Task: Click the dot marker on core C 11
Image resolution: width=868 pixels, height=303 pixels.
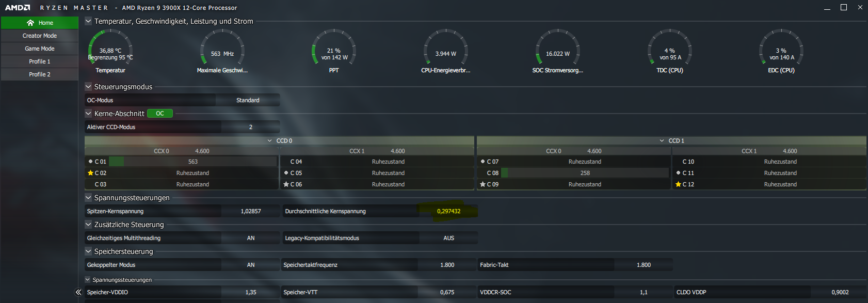Action: pyautogui.click(x=679, y=173)
